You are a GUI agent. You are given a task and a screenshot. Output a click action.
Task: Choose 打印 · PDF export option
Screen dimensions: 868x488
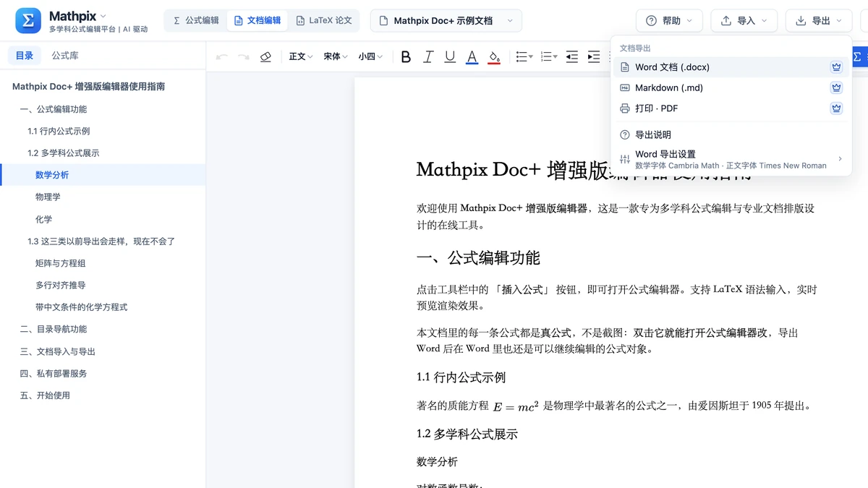click(x=731, y=108)
